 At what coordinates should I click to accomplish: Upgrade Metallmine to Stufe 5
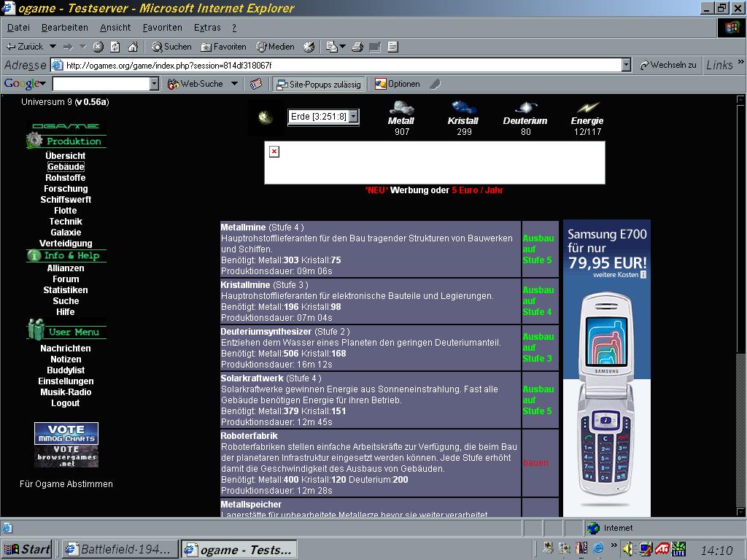[x=538, y=249]
